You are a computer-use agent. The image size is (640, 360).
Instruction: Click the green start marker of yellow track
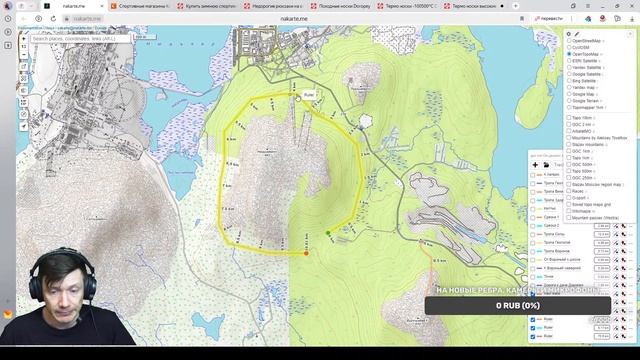(x=328, y=233)
